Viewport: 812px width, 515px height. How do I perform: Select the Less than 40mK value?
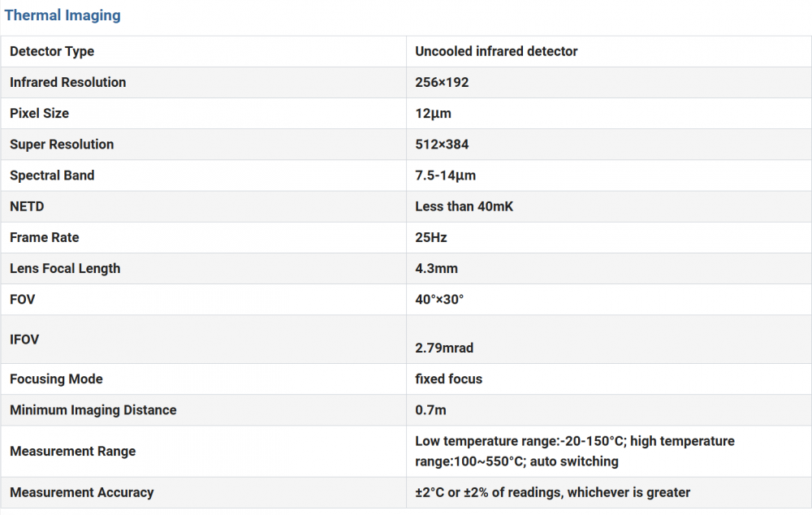tap(464, 206)
